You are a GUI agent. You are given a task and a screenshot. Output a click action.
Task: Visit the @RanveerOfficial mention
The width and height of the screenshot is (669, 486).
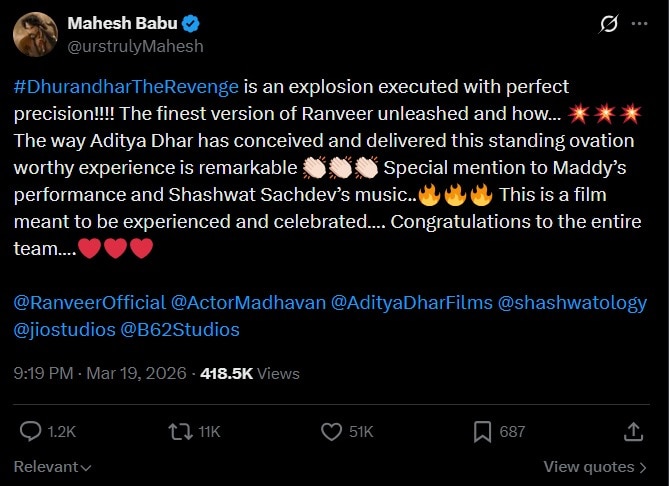88,301
